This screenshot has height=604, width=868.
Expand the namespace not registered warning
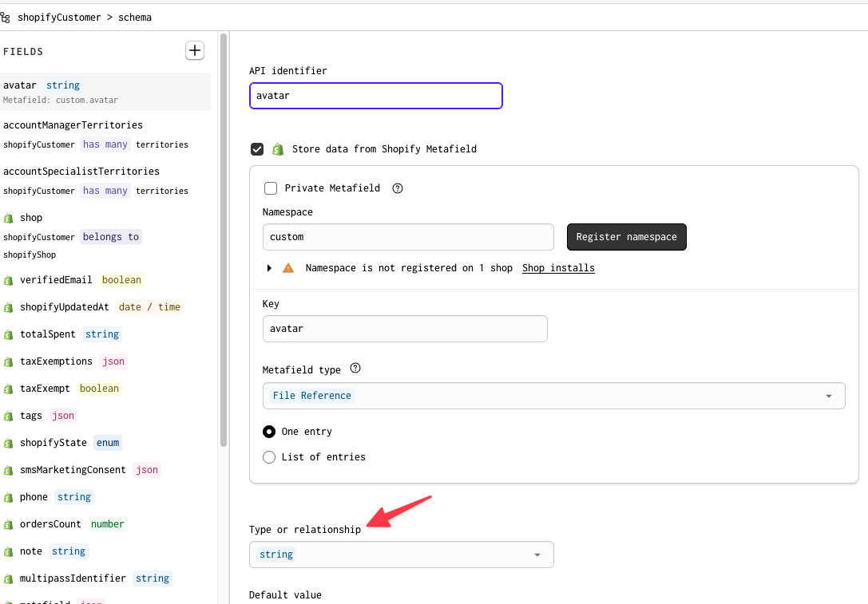pos(269,268)
